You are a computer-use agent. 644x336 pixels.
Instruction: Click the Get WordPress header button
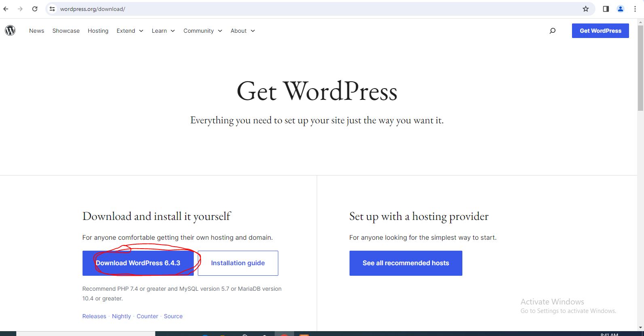click(600, 31)
